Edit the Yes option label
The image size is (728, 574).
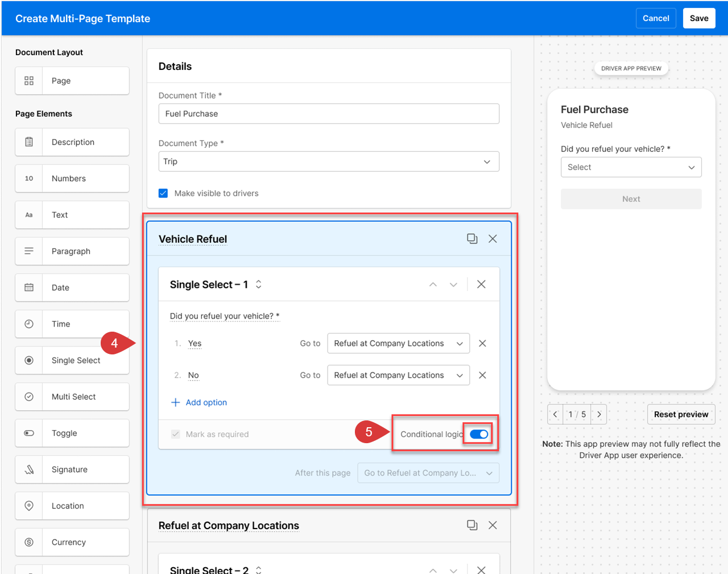click(195, 344)
